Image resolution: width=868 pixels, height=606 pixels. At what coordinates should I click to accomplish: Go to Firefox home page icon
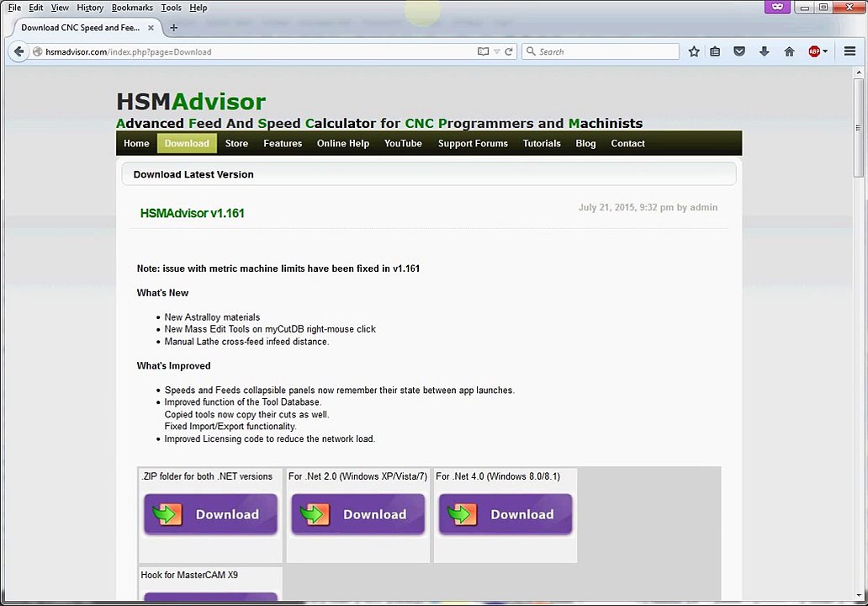(x=790, y=51)
